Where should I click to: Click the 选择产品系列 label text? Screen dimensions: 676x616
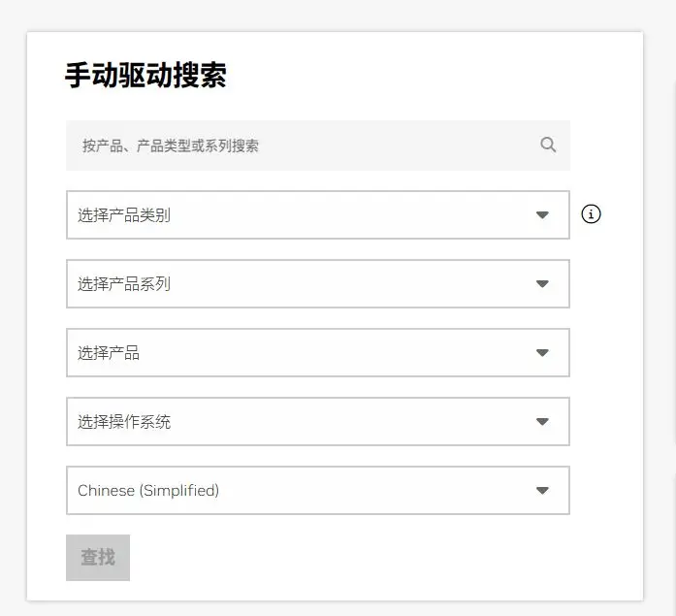click(x=124, y=283)
